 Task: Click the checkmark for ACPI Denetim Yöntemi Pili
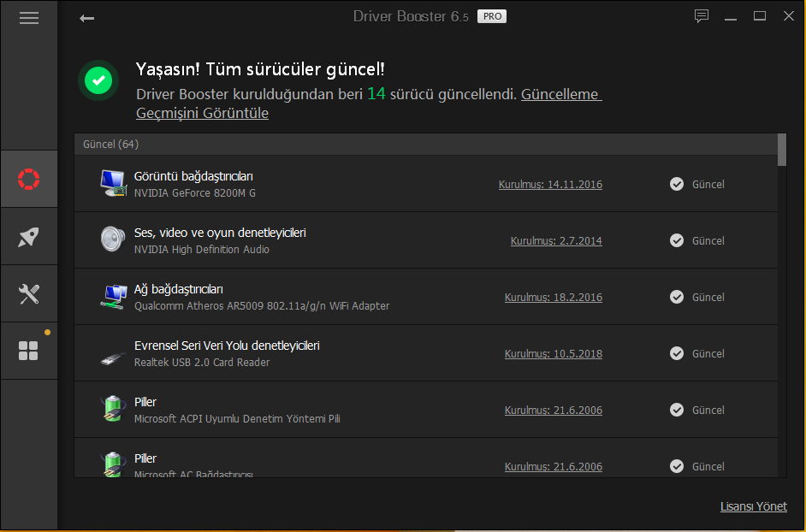[677, 411]
